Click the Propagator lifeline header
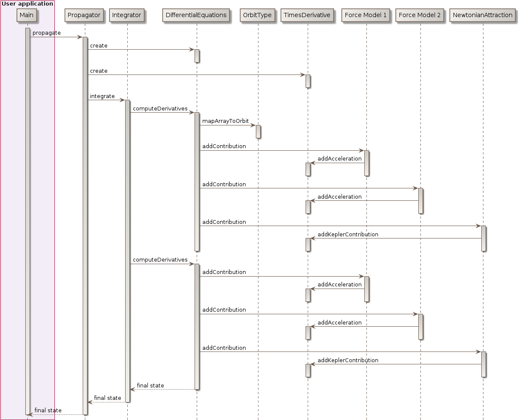This screenshot has width=519, height=420. point(84,15)
